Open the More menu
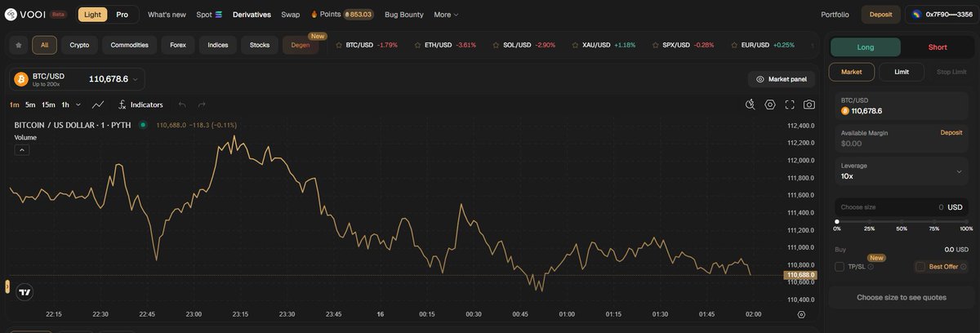The image size is (980, 333). pyautogui.click(x=446, y=15)
